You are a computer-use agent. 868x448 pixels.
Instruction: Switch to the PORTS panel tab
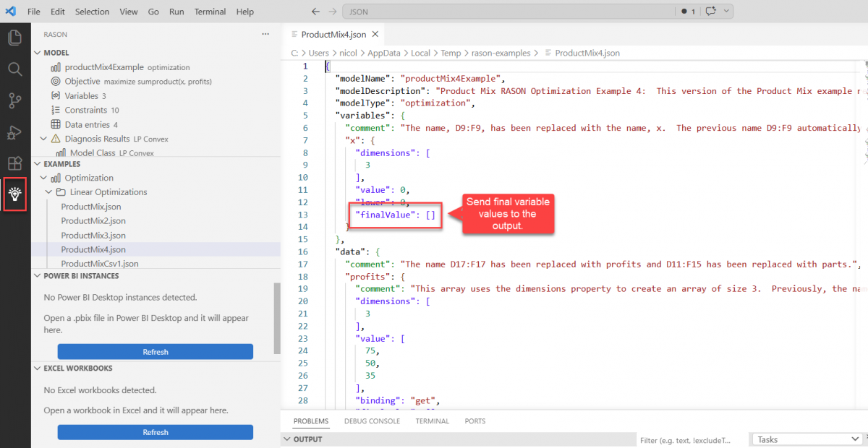click(x=475, y=421)
